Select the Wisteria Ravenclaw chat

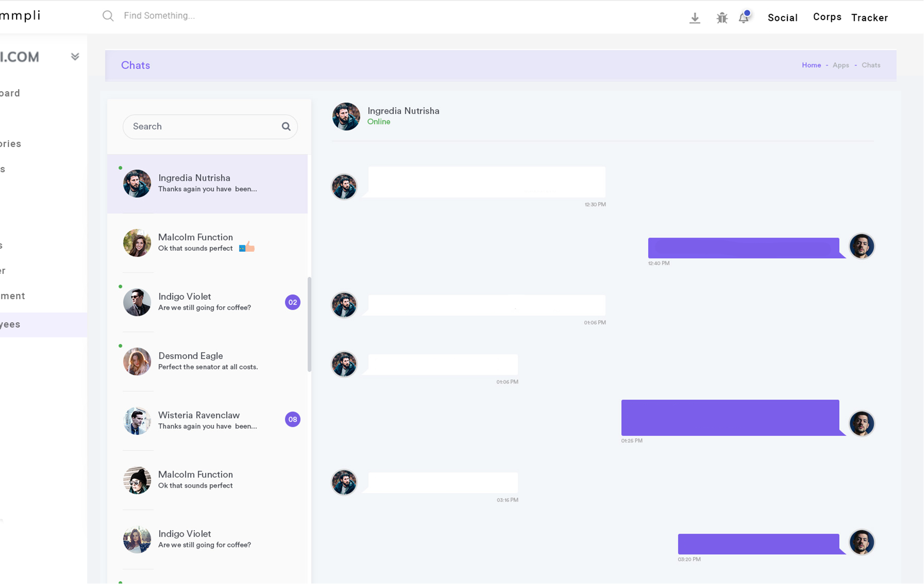(208, 420)
